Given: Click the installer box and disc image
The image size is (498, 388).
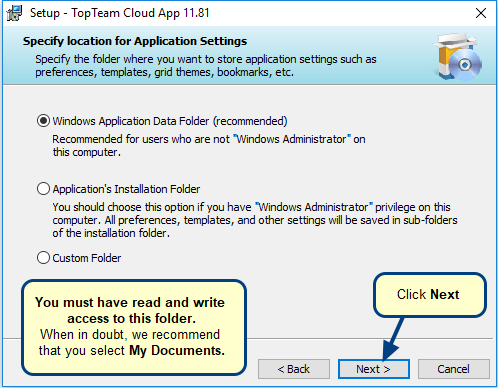Looking at the screenshot, I should pyautogui.click(x=458, y=56).
